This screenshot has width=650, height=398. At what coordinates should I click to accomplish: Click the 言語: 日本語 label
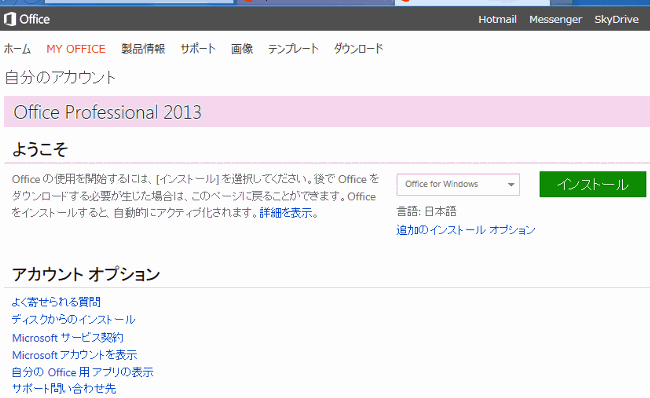pyautogui.click(x=427, y=211)
